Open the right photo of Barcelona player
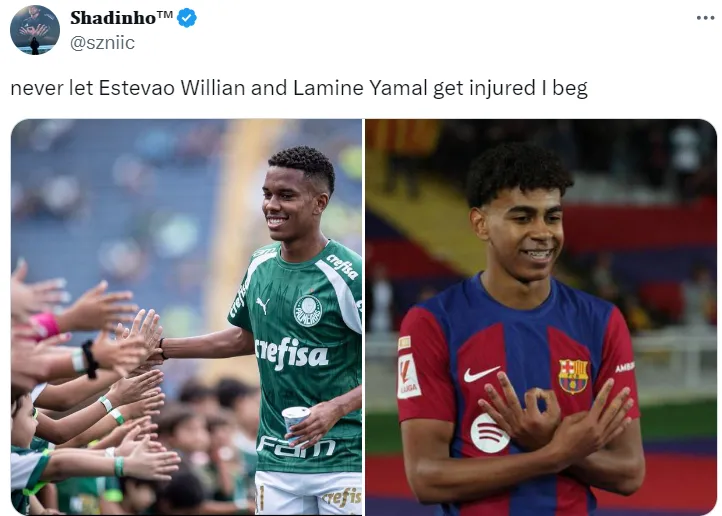The width and height of the screenshot is (722, 516). pyautogui.click(x=541, y=317)
